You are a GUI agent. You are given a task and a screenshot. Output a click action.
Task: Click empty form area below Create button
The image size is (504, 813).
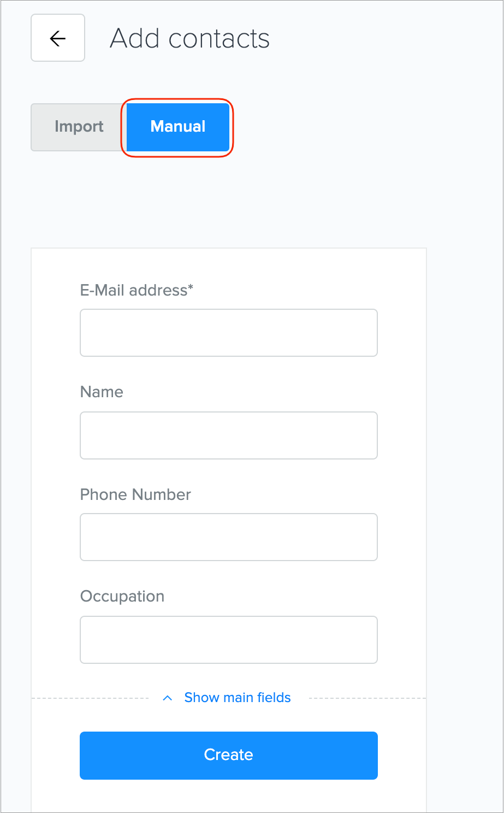tap(228, 797)
